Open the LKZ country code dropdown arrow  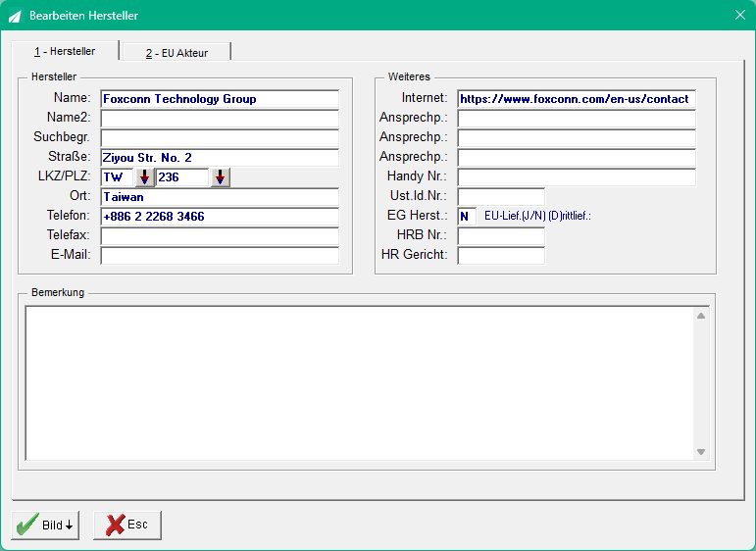tap(145, 177)
